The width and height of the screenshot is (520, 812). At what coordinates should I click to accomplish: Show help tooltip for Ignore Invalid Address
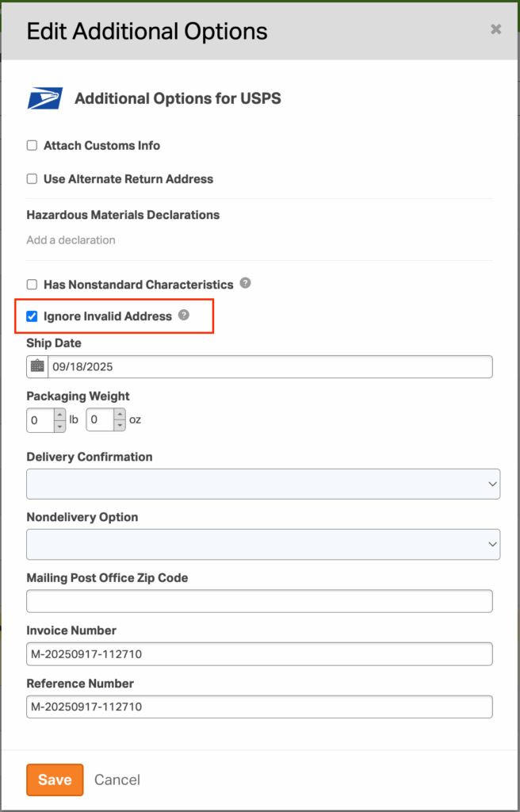[x=184, y=316]
